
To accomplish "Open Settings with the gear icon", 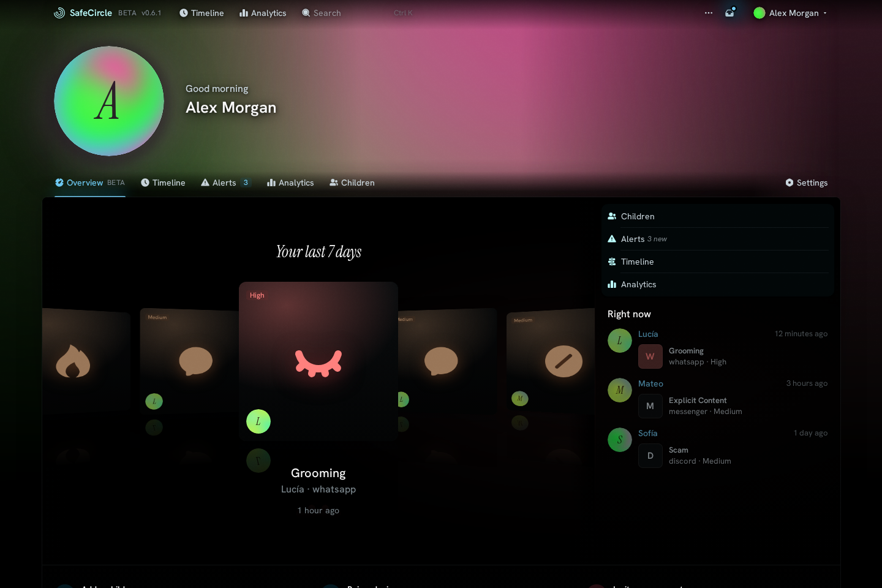I will [x=807, y=183].
